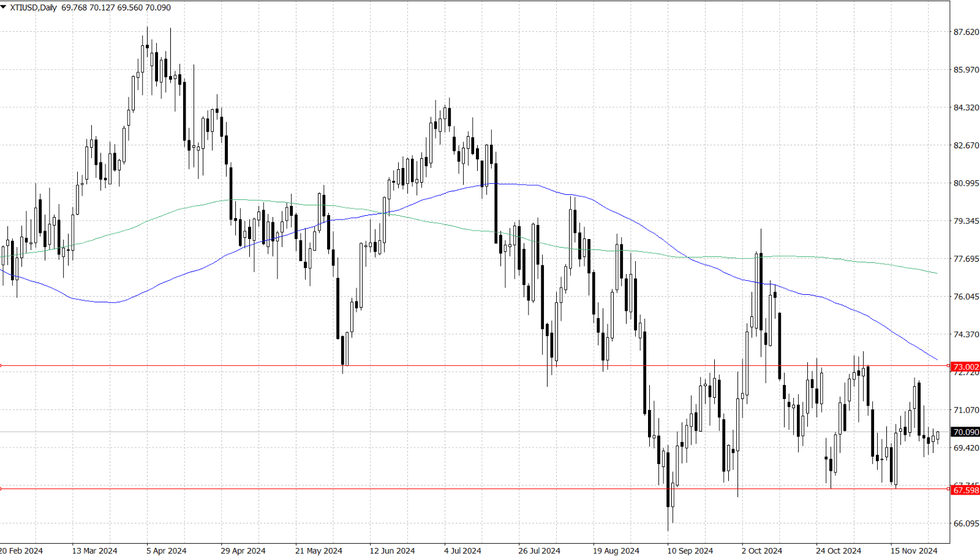This screenshot has width=980, height=559.
Task: Click the 13 Mar 2024 date label
Action: click(94, 550)
